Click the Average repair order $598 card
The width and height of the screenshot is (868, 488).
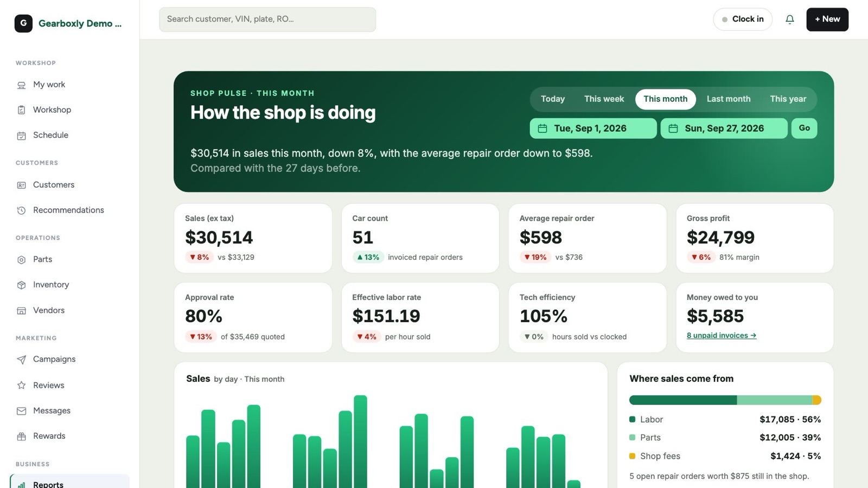pos(587,239)
